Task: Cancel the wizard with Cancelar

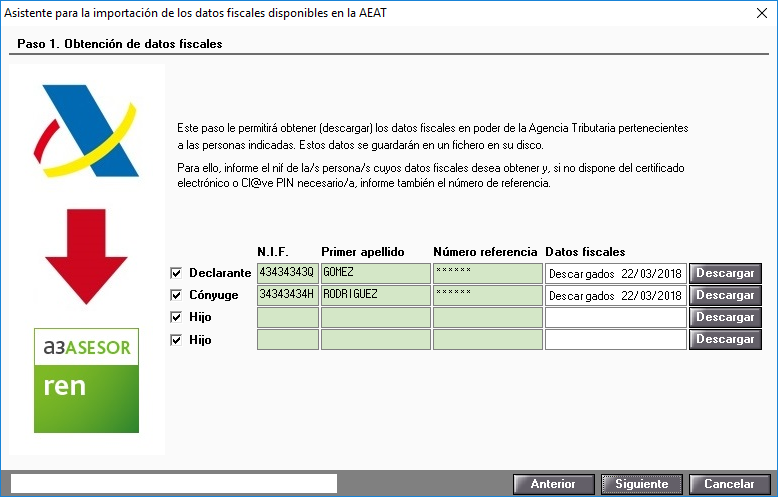Action: click(x=729, y=484)
